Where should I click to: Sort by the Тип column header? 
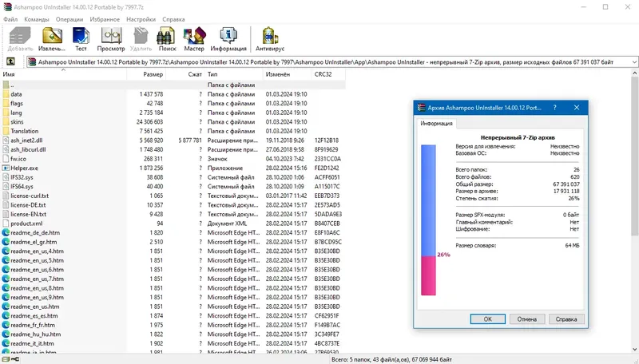click(234, 74)
